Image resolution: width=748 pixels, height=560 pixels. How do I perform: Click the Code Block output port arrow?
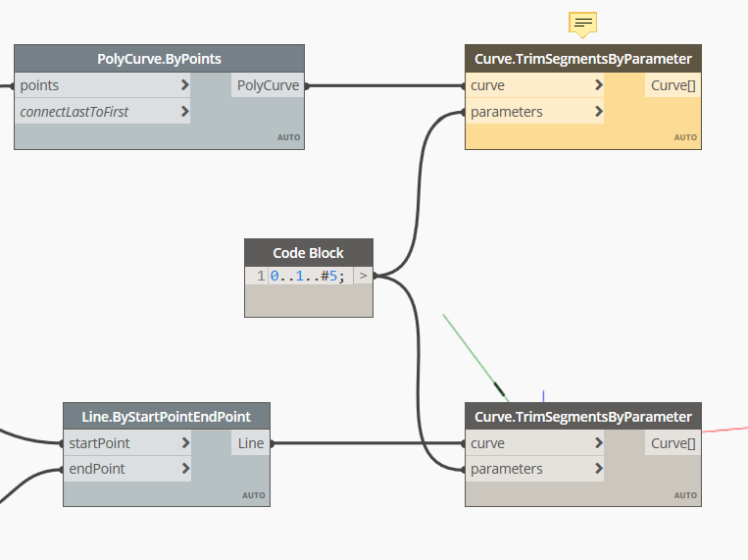[x=363, y=276]
